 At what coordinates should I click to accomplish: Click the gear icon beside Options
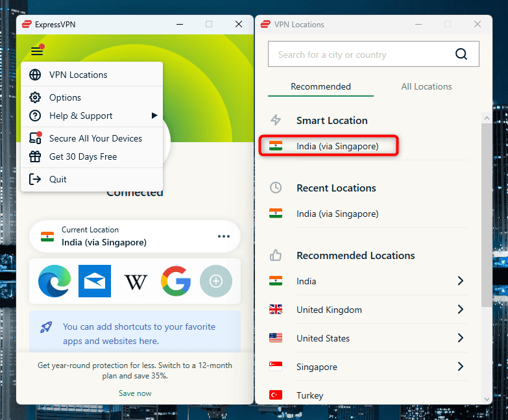35,97
